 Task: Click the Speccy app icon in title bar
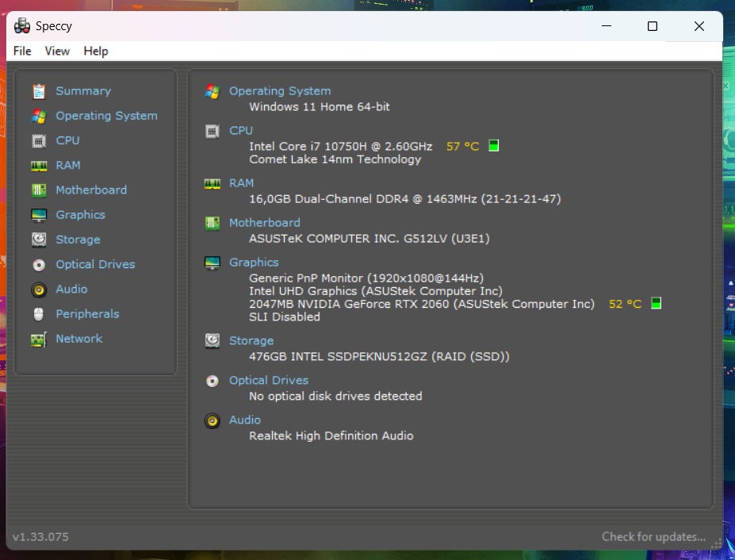coord(22,26)
